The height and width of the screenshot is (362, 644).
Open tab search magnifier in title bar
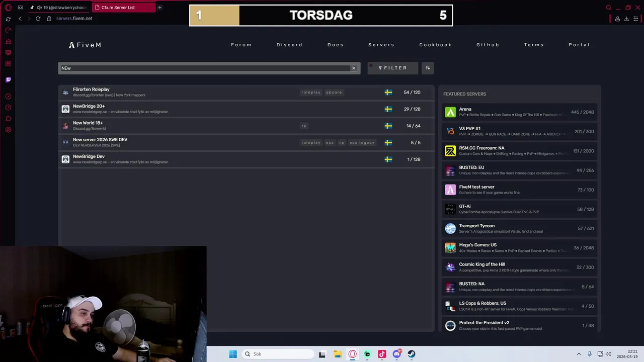(x=608, y=8)
